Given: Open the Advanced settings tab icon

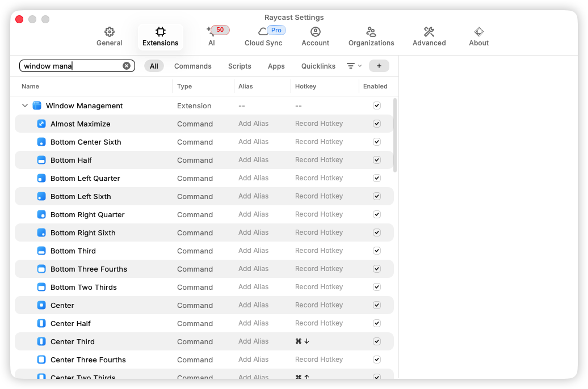Looking at the screenshot, I should coord(429,32).
